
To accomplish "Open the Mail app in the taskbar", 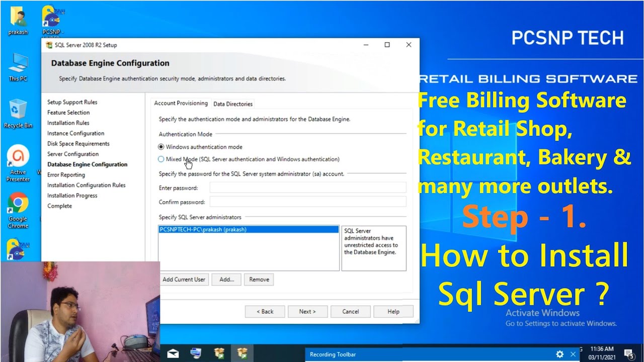I will pyautogui.click(x=173, y=354).
